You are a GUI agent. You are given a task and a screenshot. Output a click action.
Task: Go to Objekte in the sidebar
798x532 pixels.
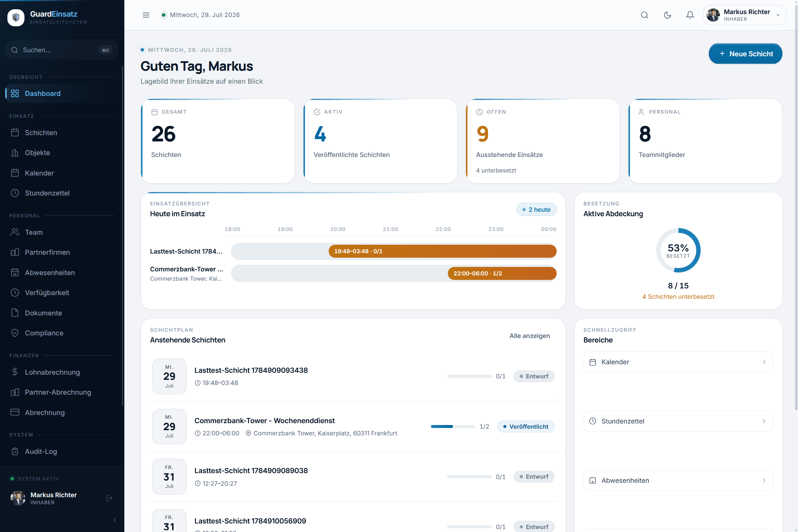(62, 153)
